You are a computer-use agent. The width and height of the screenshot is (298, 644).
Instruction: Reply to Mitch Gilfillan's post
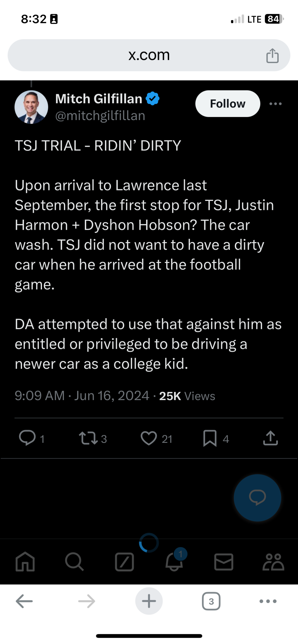(27, 438)
